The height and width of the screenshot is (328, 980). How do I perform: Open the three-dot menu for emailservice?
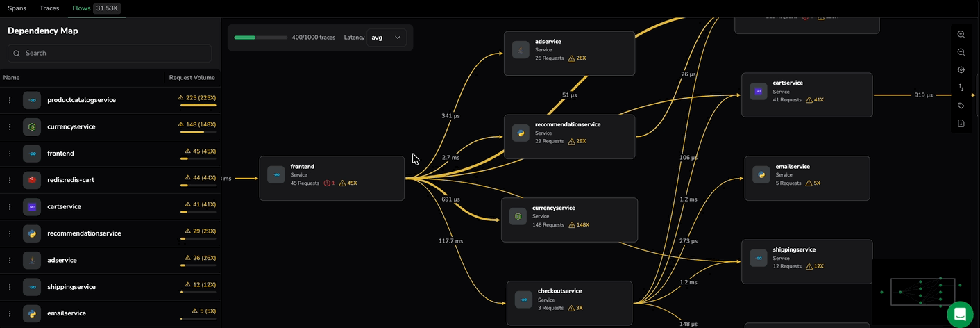click(x=10, y=313)
